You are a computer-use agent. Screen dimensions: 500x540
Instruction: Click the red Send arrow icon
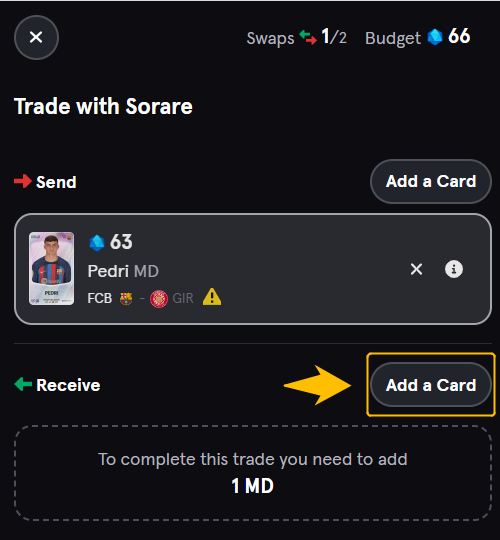pos(23,181)
